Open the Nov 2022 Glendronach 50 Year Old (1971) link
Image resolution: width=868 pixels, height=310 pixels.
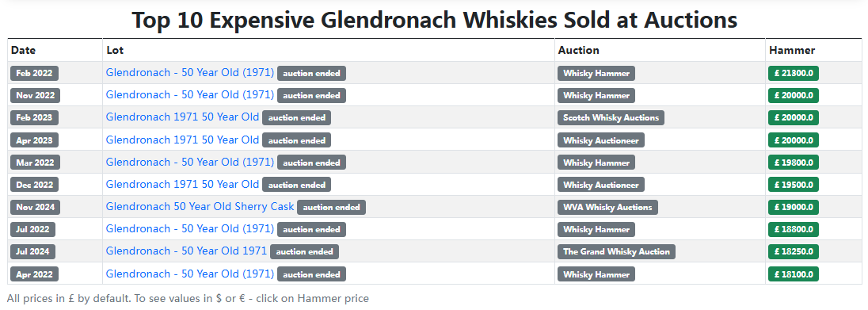coord(190,95)
